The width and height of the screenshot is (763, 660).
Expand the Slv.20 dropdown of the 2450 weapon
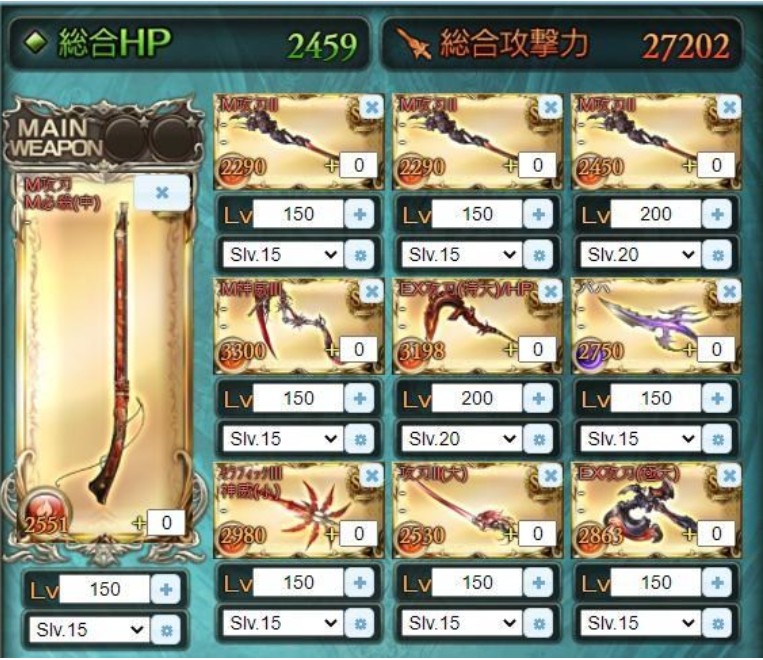point(639,255)
